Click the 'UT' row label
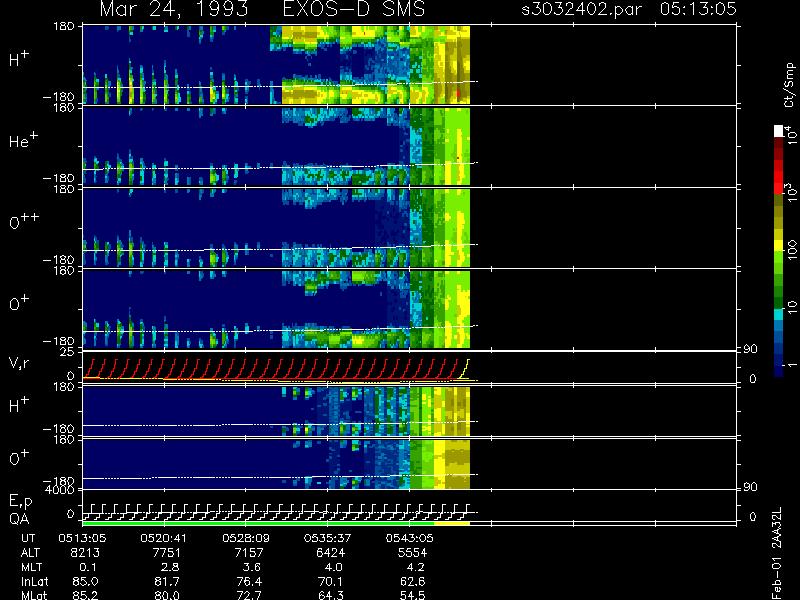The width and height of the screenshot is (800, 600). coord(29,538)
